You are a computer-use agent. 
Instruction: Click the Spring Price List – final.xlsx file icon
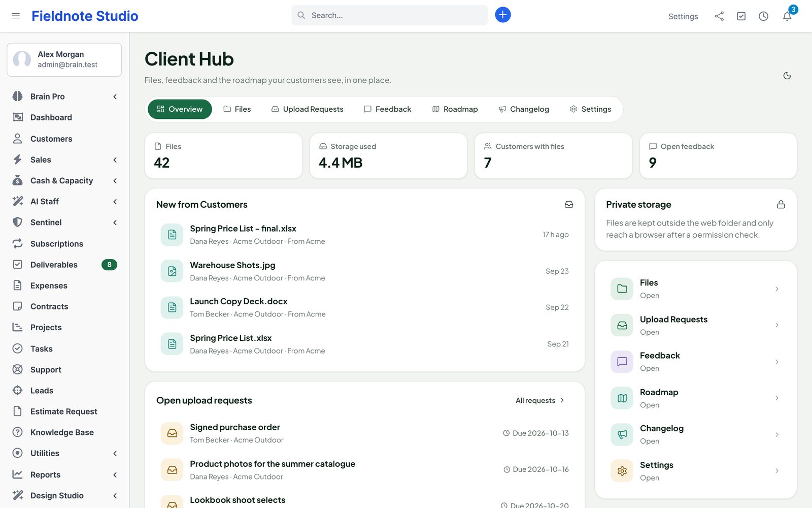[172, 235]
